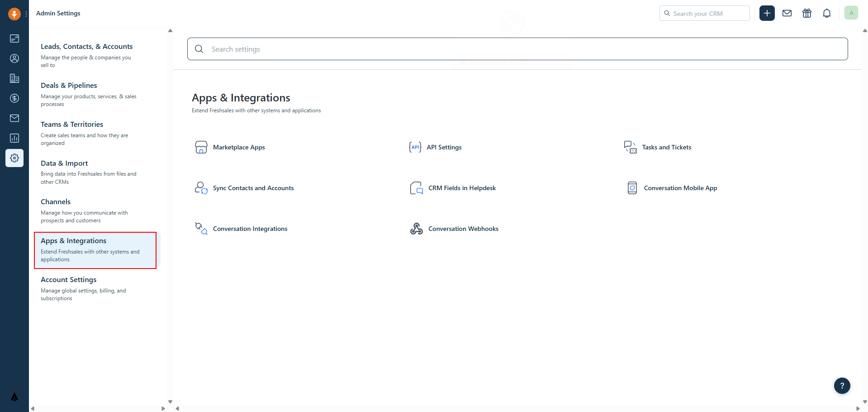This screenshot has width=868, height=412.
Task: Select Data & Import settings category
Action: [x=95, y=172]
